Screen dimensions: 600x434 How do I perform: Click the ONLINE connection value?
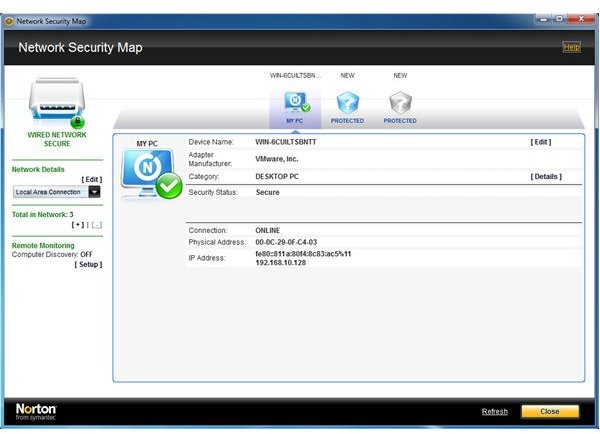[x=267, y=230]
